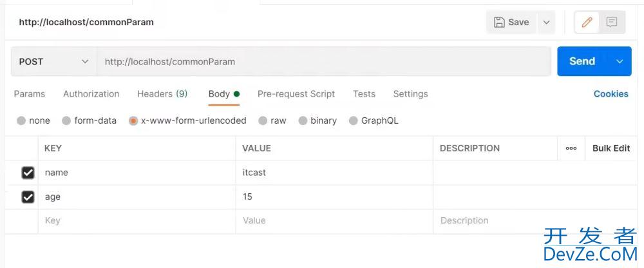Screen dimensions: 644x268
Task: Open the Cookies link
Action: (x=611, y=94)
